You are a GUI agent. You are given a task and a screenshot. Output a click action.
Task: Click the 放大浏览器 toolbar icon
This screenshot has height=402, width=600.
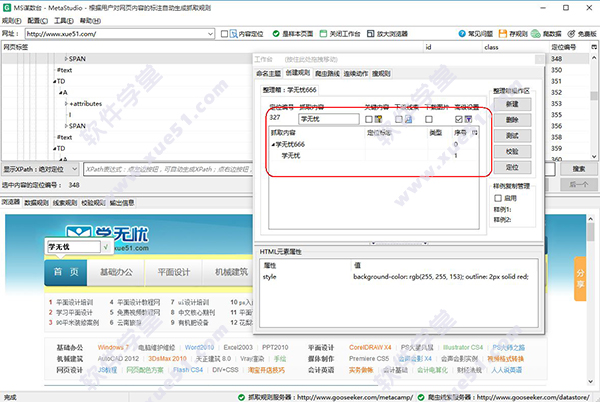click(370, 34)
